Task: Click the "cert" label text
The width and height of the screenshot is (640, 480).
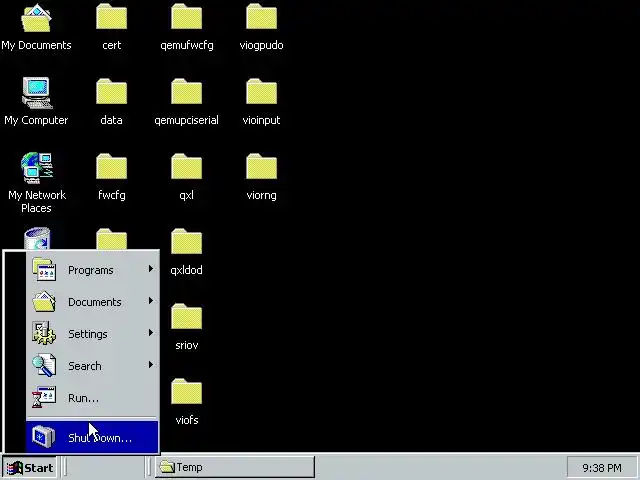Action: (x=111, y=45)
